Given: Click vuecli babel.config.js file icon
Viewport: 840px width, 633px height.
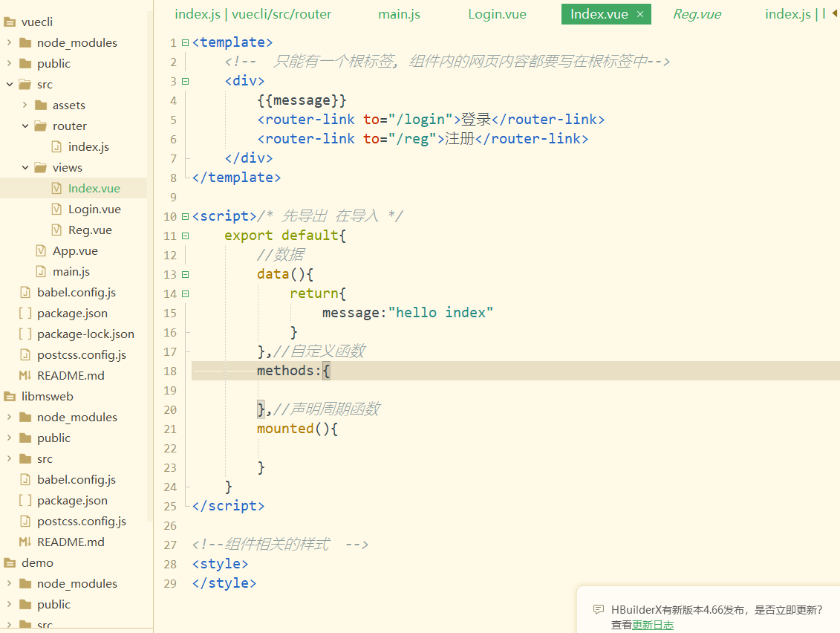Looking at the screenshot, I should (25, 292).
